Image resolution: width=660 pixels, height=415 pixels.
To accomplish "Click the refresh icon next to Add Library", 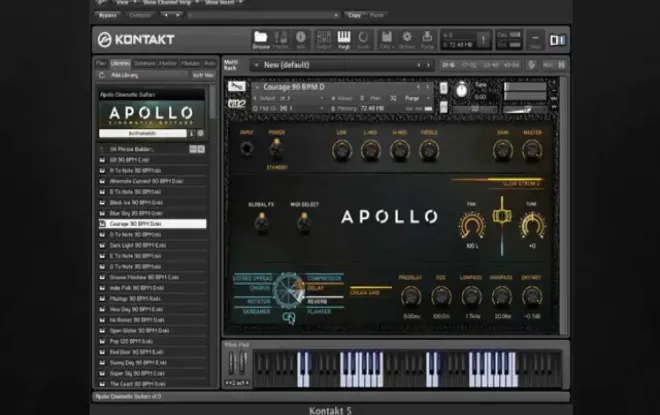I will [x=101, y=75].
